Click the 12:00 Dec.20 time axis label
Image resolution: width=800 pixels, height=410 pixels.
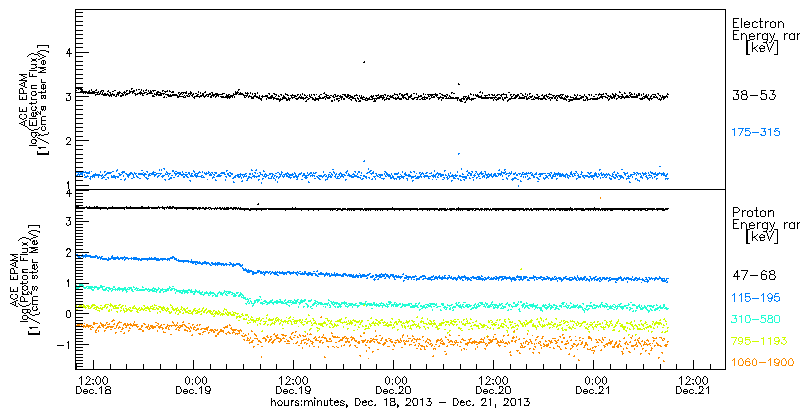pos(493,387)
